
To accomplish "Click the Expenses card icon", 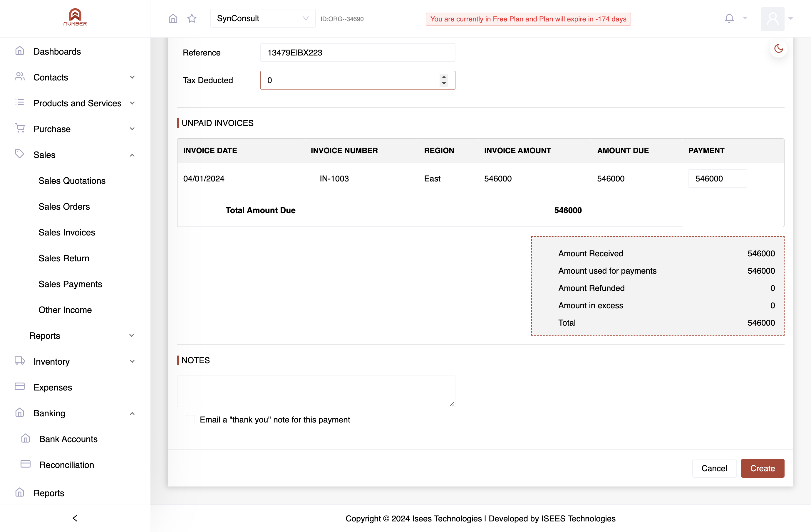I will pos(20,387).
